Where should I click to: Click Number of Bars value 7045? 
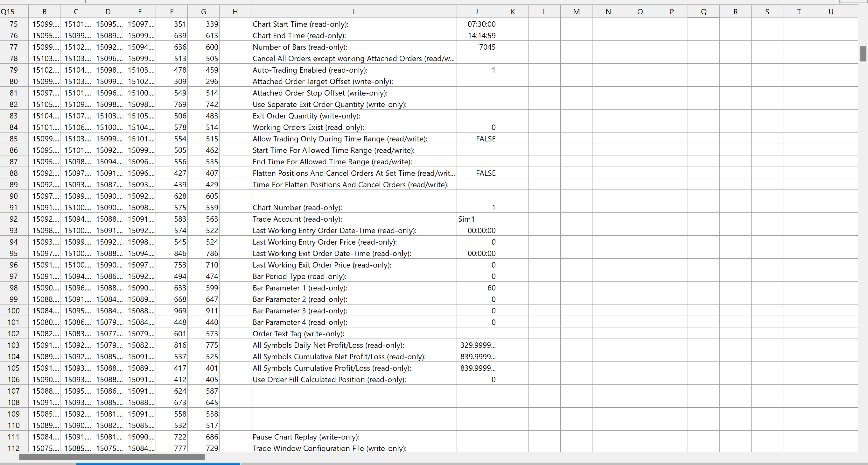point(476,47)
